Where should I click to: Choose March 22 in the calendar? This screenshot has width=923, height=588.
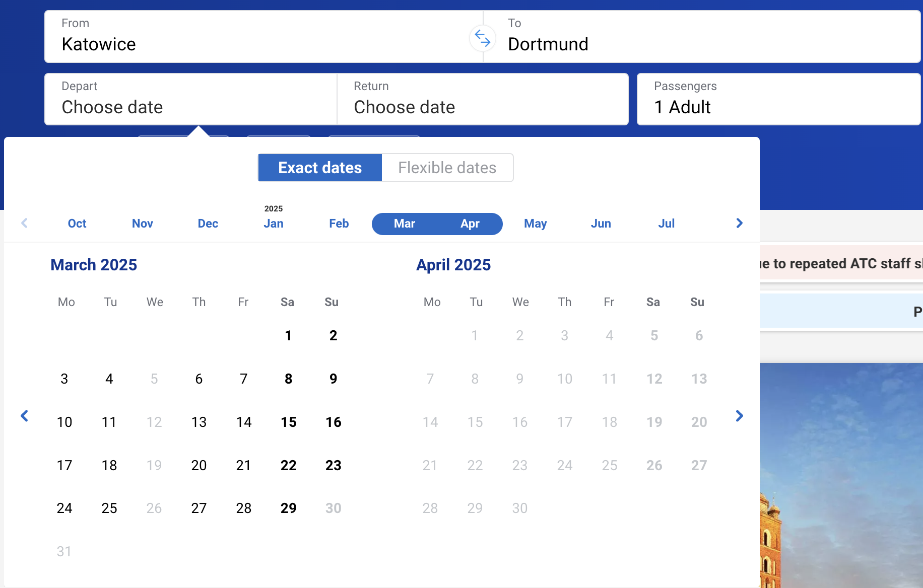[288, 465]
